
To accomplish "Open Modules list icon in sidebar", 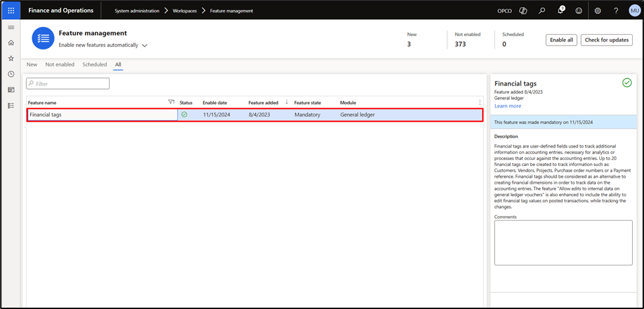I will tap(11, 105).
